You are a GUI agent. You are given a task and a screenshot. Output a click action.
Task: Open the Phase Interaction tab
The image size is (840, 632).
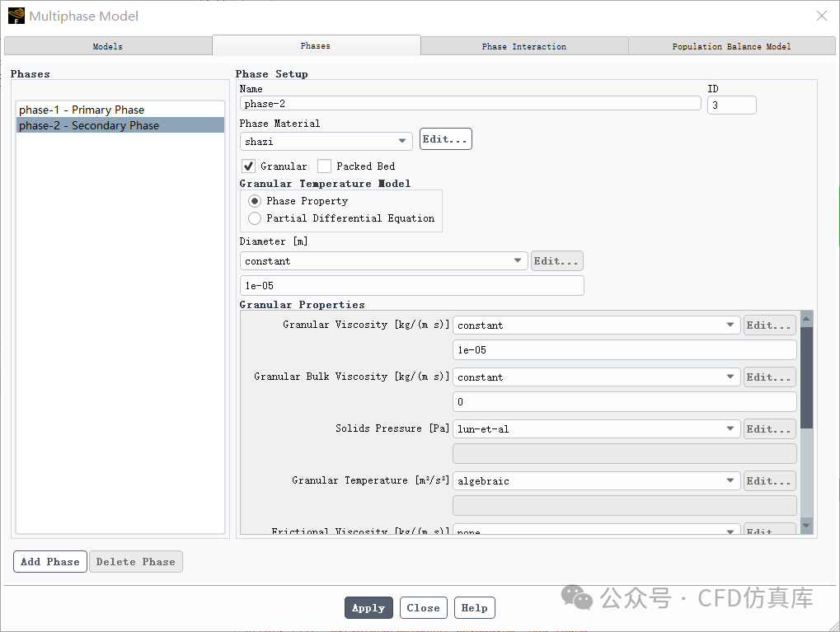click(524, 46)
